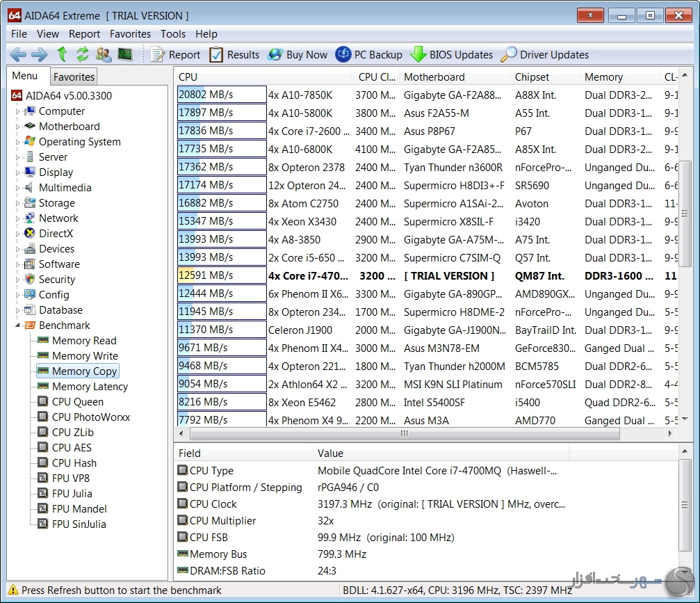This screenshot has width=700, height=603.
Task: Expand the Motherboard tree node
Action: point(18,127)
